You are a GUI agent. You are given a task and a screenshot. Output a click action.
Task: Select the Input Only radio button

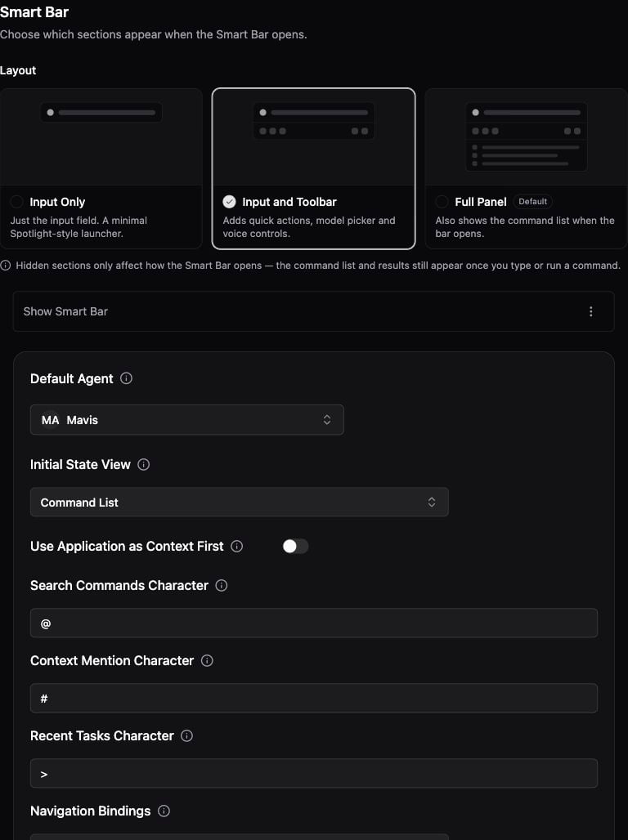pos(16,202)
